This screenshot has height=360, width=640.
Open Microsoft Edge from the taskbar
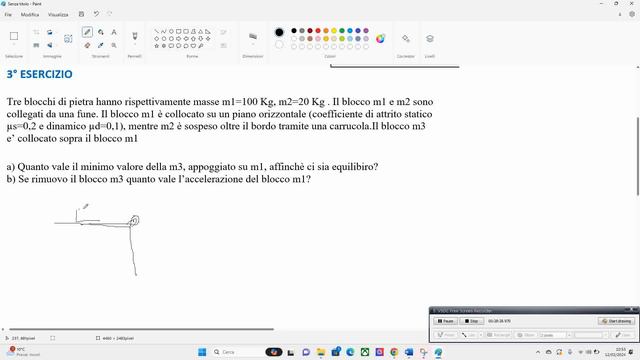tap(350, 352)
